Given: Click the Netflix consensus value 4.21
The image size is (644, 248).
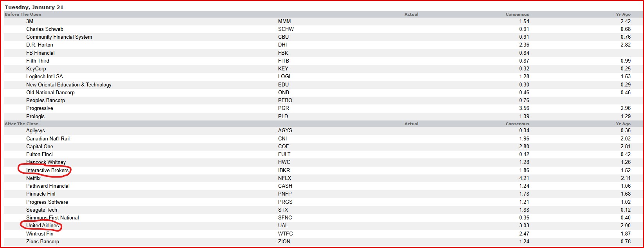Looking at the screenshot, I should (x=523, y=178).
